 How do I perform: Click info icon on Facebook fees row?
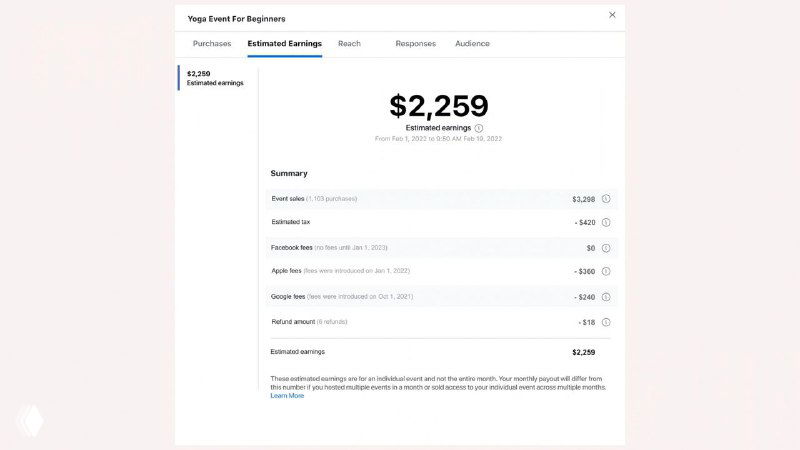pyautogui.click(x=606, y=247)
